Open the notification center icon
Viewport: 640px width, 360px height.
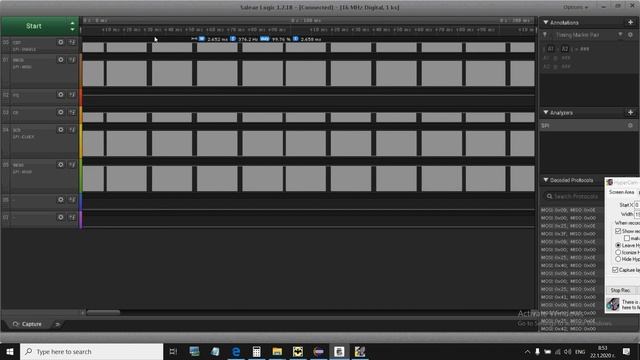click(x=626, y=351)
